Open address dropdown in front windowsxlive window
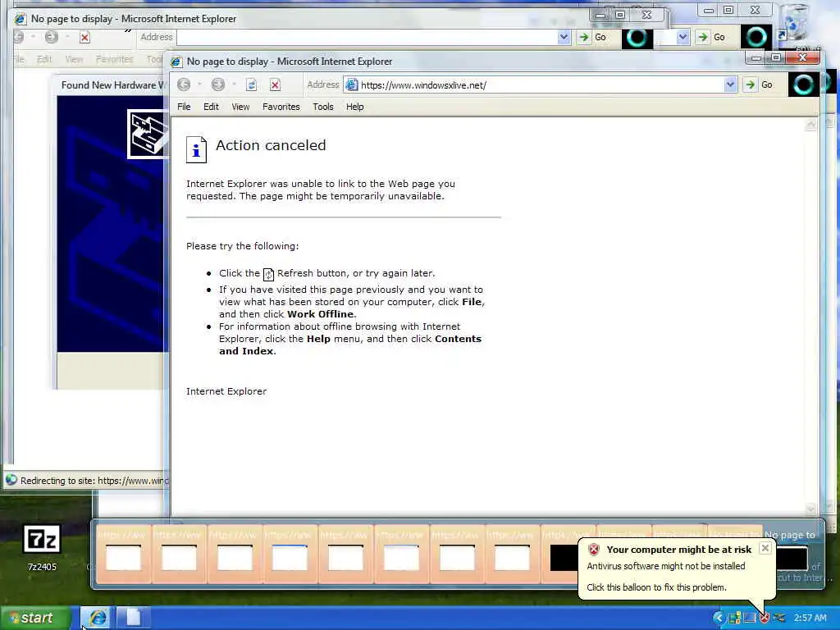The width and height of the screenshot is (840, 630). [x=729, y=84]
